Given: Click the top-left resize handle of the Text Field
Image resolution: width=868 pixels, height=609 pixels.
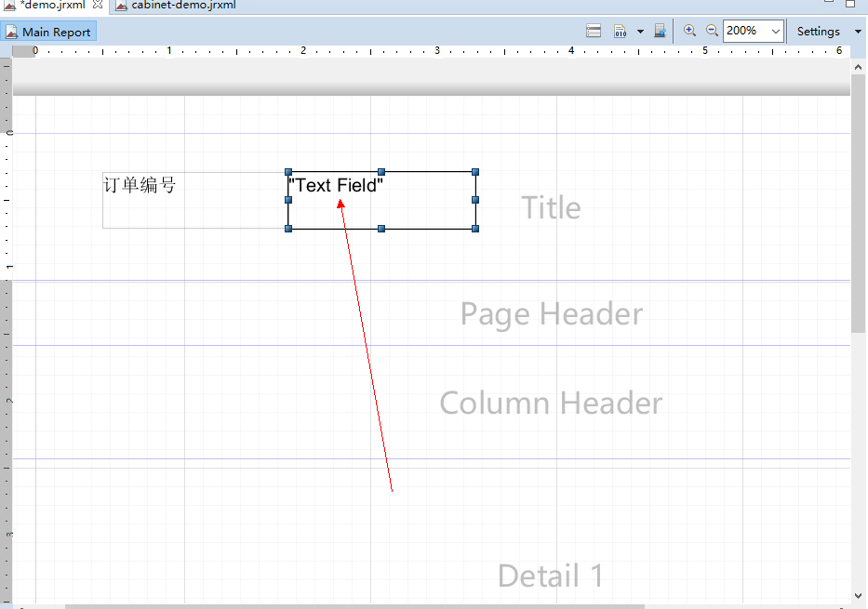Looking at the screenshot, I should (288, 172).
